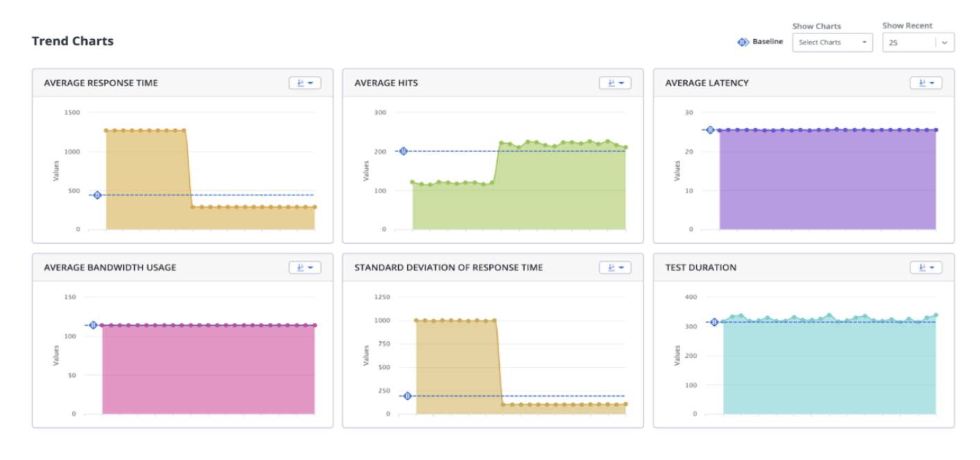Select the Average Response Time panel title
Image resolution: width=980 pixels, height=460 pixels.
[101, 83]
